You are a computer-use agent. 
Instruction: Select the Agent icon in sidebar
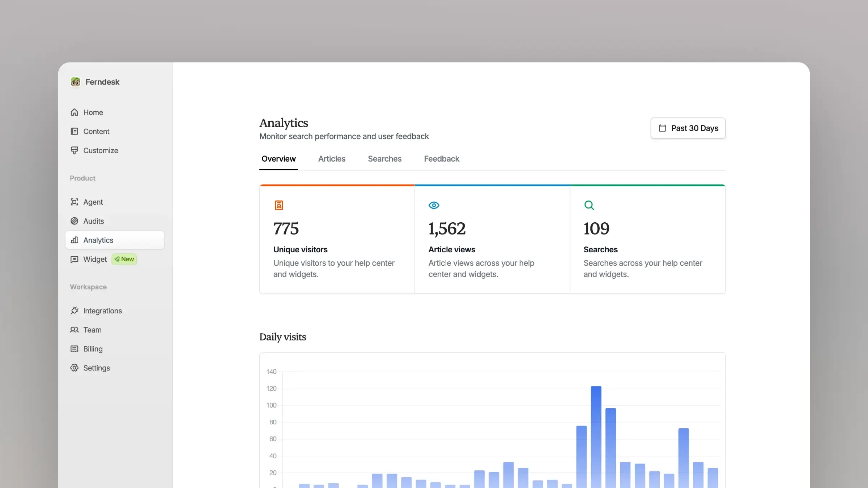tap(75, 202)
